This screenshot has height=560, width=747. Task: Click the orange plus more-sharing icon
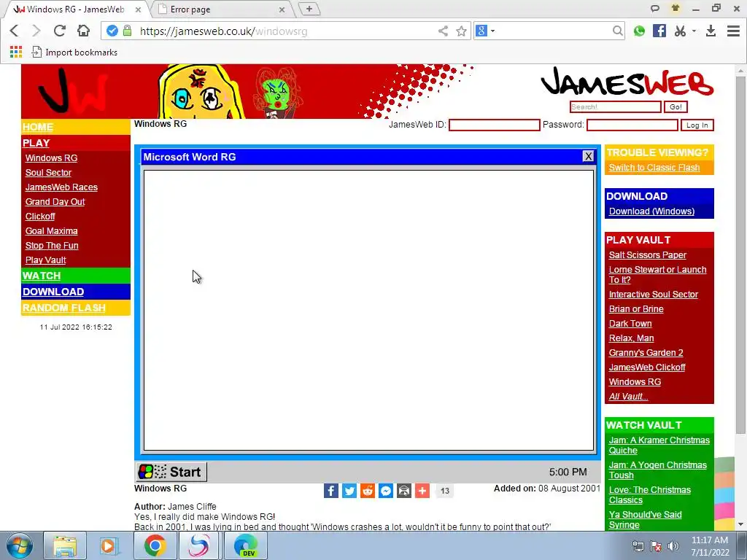(x=422, y=491)
